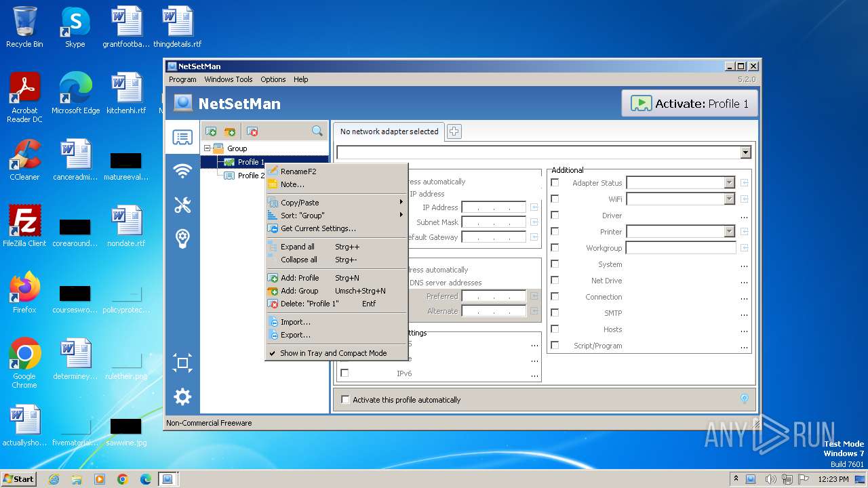The width and height of the screenshot is (868, 488).
Task: Collapse the Group tree node
Action: [x=208, y=148]
